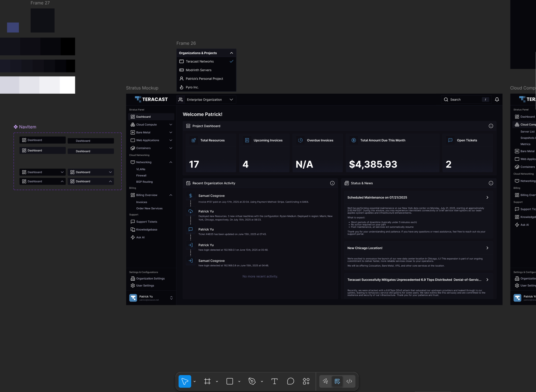Open Support Tickets in the sidebar

146,222
